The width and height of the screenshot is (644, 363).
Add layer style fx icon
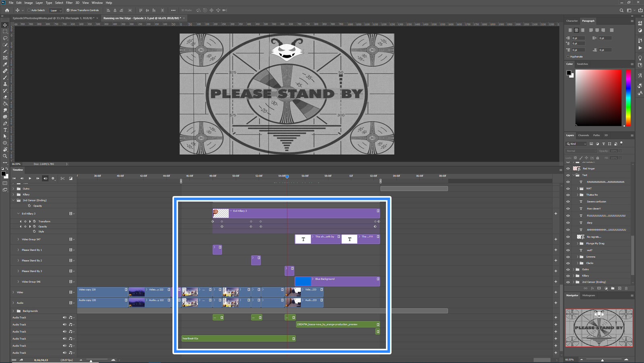(592, 288)
